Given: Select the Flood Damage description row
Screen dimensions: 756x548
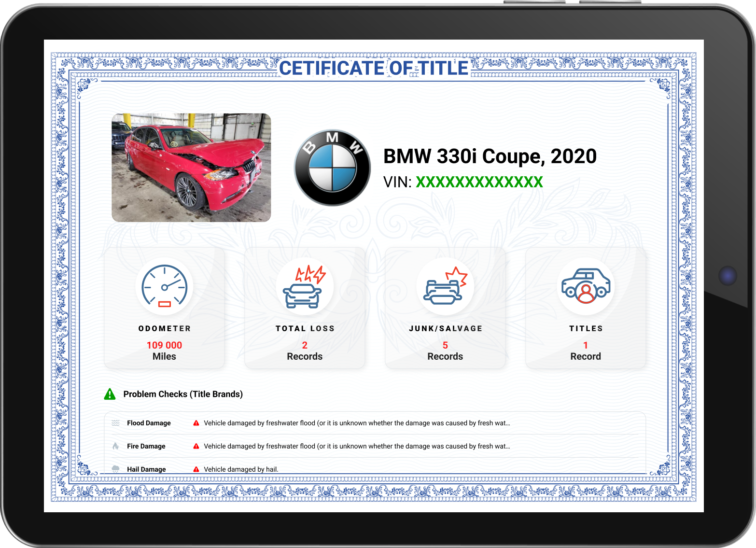Looking at the screenshot, I should tap(356, 423).
